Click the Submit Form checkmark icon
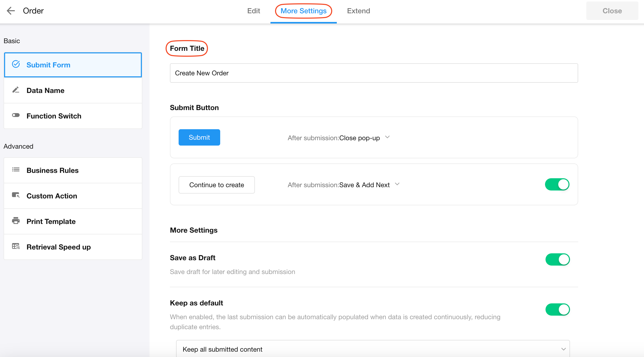 tap(16, 64)
